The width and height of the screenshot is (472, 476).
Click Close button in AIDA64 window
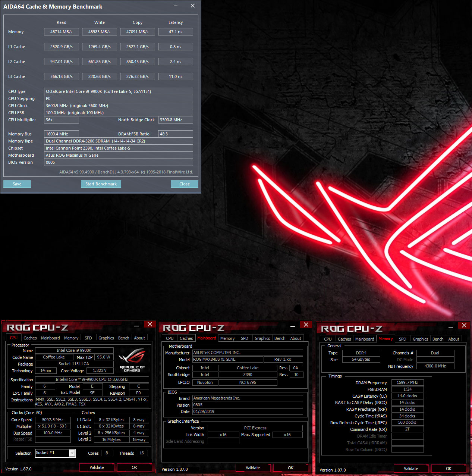tap(185, 184)
